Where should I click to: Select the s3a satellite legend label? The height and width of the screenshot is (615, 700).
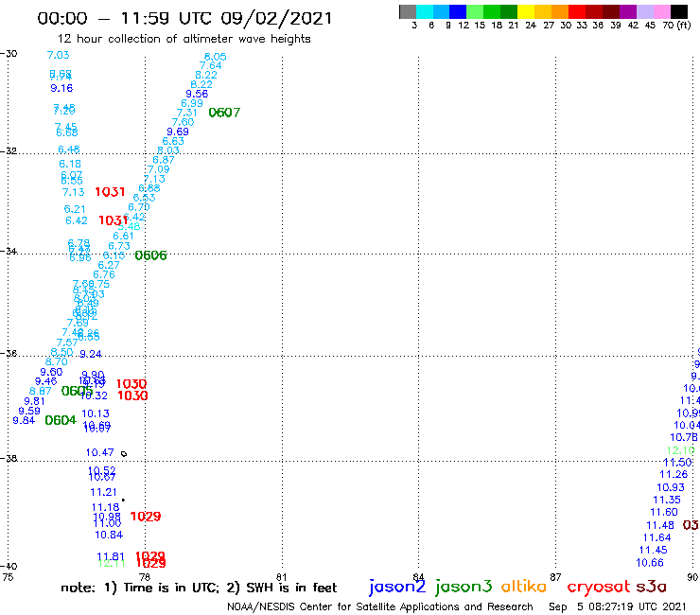click(651, 587)
